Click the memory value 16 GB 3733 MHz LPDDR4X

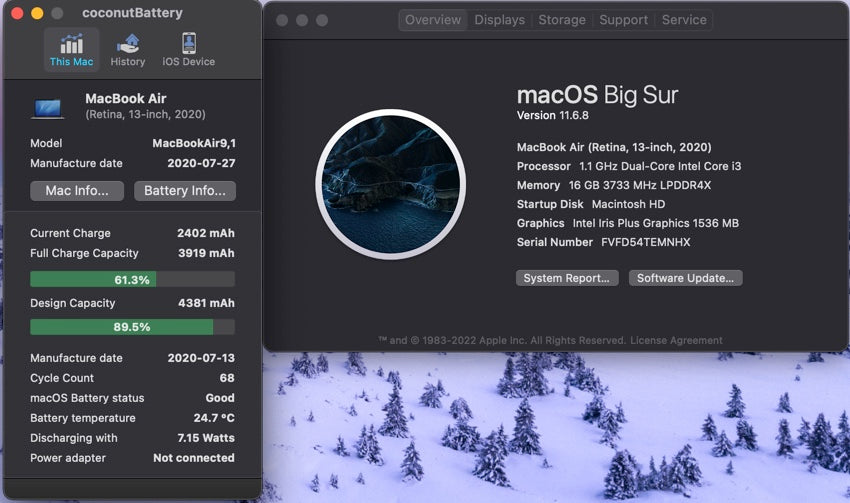(x=640, y=185)
